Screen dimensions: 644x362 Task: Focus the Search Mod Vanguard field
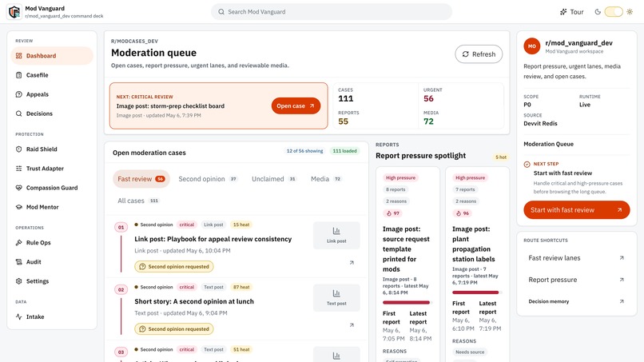coord(332,12)
